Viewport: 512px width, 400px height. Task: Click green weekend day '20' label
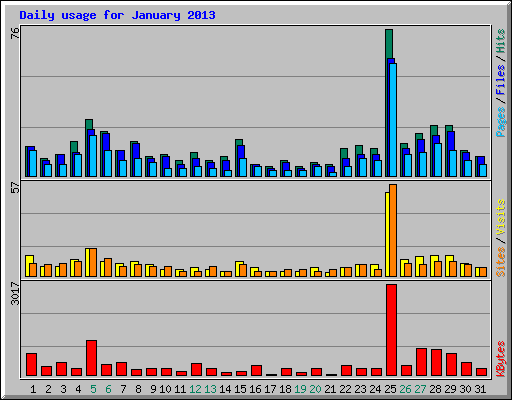315,389
